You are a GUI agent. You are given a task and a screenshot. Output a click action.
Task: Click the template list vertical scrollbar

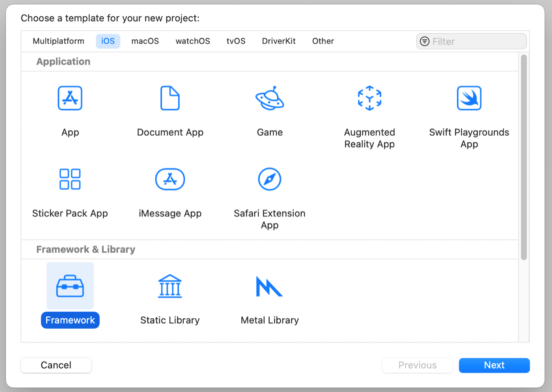point(524,158)
